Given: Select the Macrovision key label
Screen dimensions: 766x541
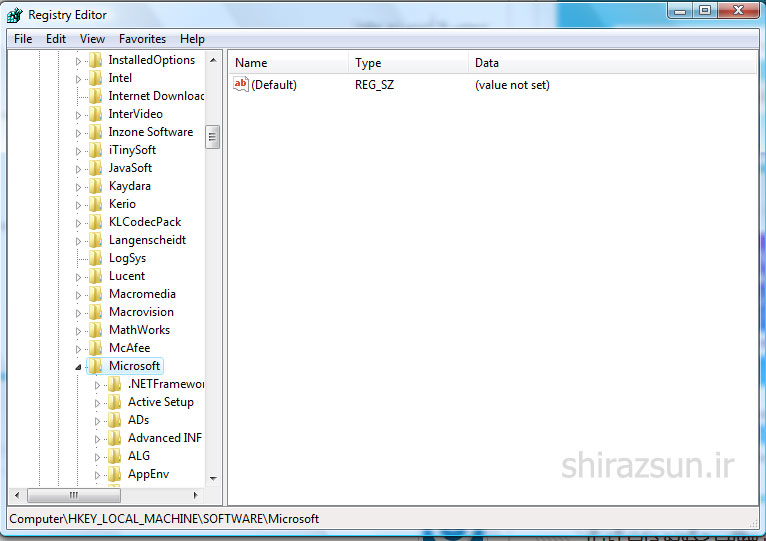Looking at the screenshot, I should (141, 312).
